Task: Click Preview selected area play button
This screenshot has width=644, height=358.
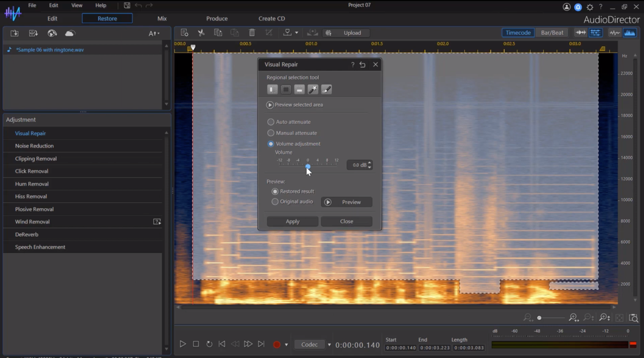Action: 270,105
